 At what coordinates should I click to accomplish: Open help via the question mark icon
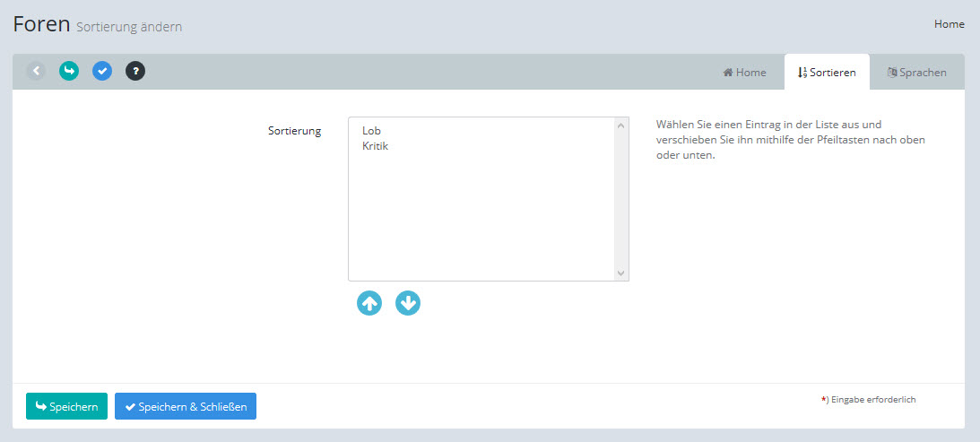[135, 71]
